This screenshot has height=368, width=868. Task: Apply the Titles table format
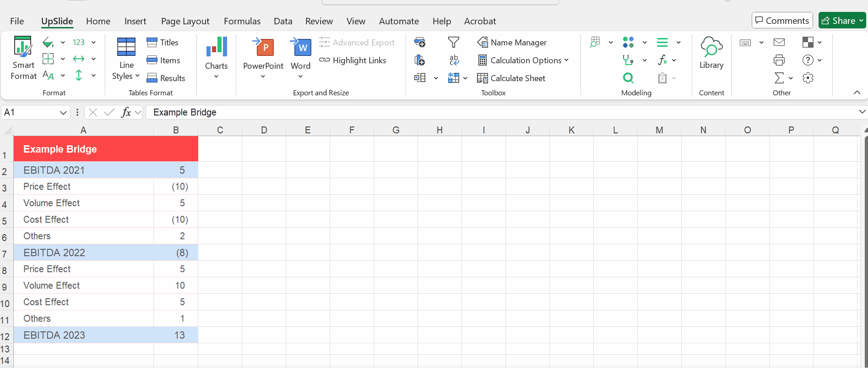[163, 42]
